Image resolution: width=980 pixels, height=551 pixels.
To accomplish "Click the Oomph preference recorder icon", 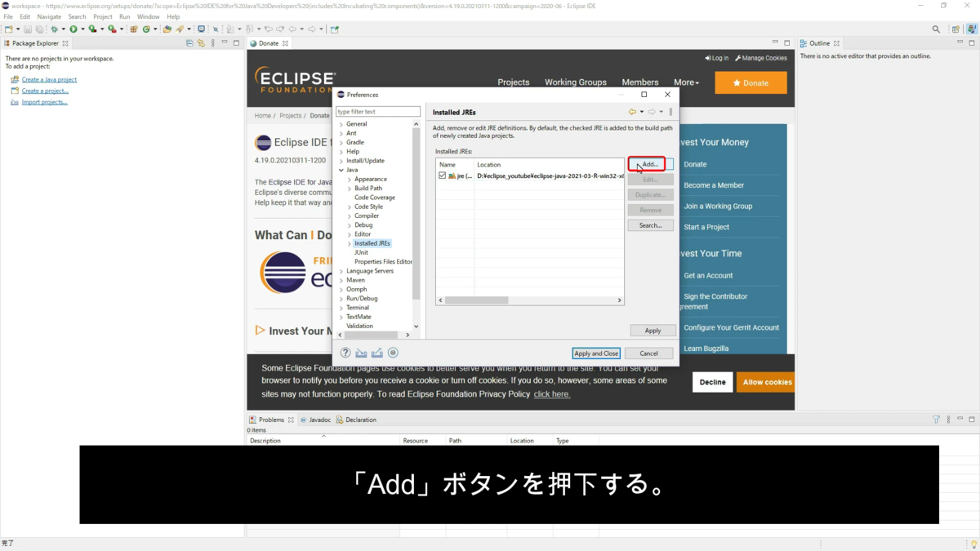I will click(x=393, y=353).
